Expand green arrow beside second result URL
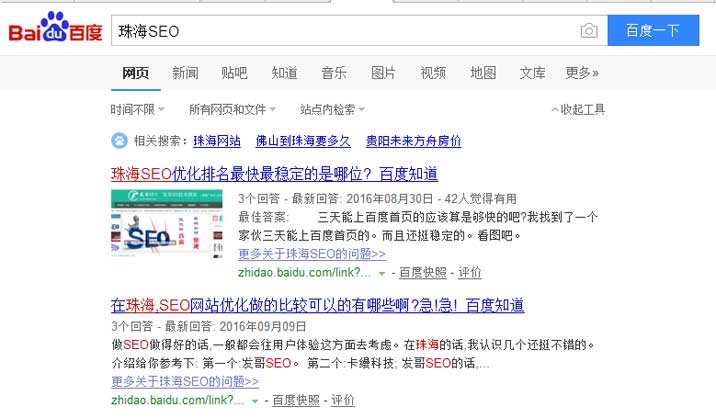The height and width of the screenshot is (418, 716). [x=255, y=401]
